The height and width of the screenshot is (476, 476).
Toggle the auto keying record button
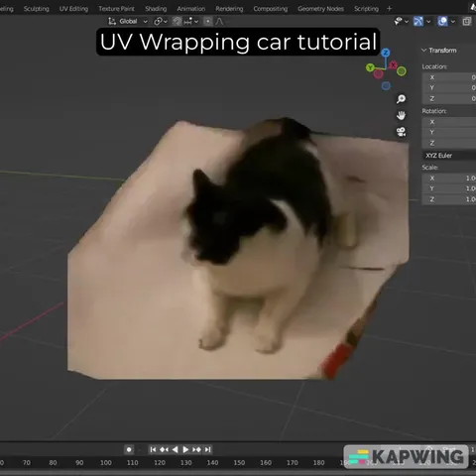[x=129, y=449]
